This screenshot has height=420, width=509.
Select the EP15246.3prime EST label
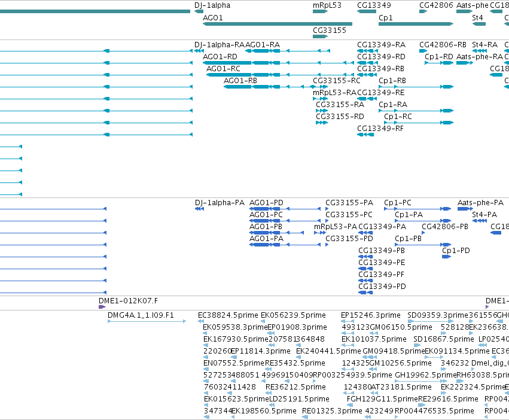coord(371,315)
